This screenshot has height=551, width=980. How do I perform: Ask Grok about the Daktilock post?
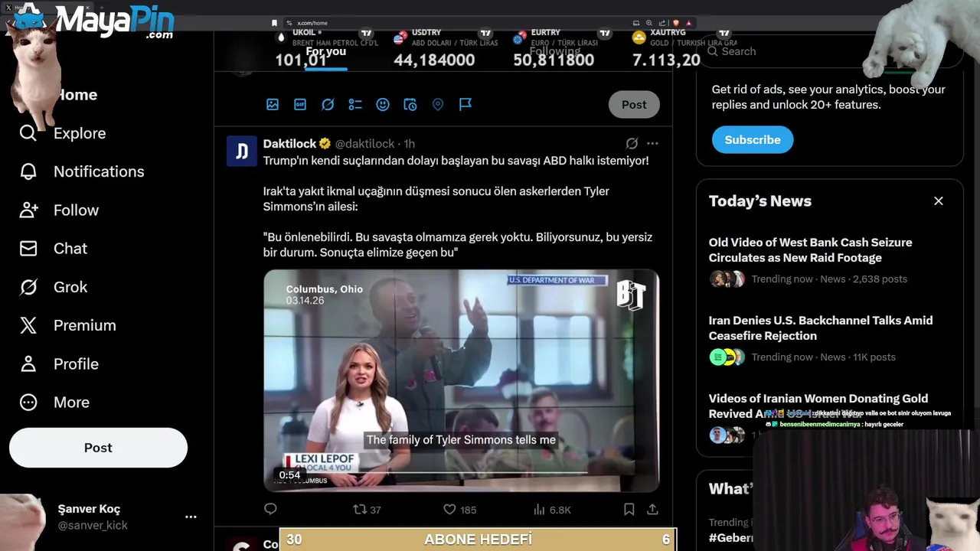click(x=632, y=143)
